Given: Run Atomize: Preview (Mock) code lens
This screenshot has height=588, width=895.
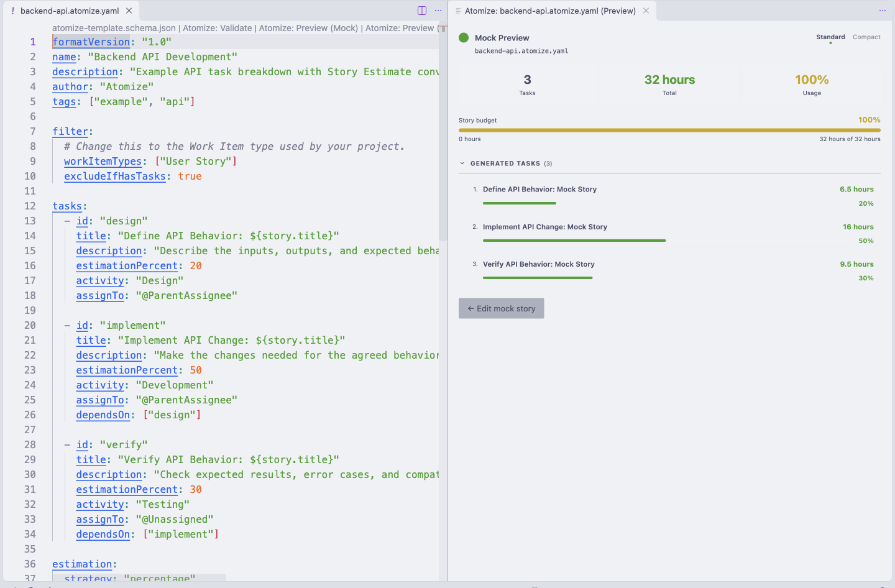Looking at the screenshot, I should [308, 28].
